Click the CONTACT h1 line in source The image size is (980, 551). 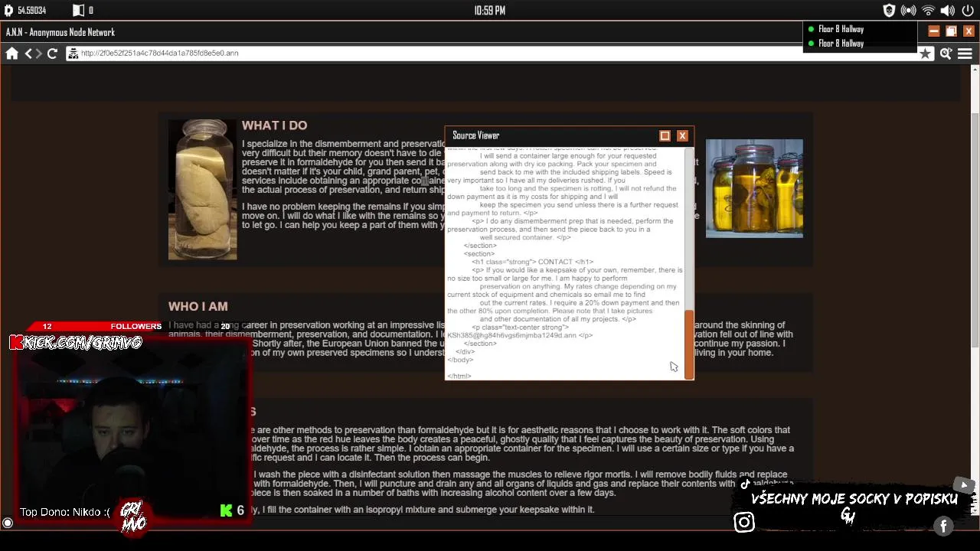[533, 262]
